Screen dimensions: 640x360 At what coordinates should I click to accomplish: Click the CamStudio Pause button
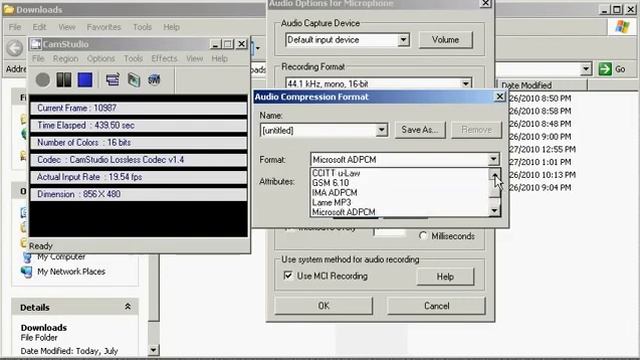64,80
